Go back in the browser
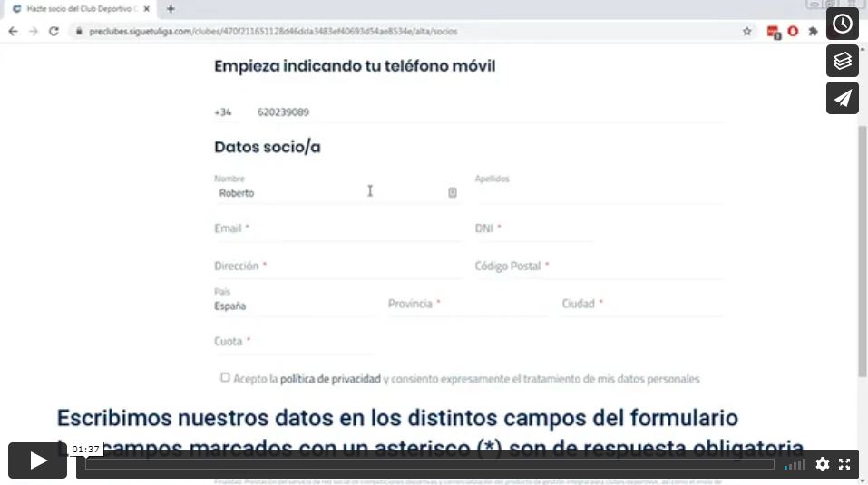868x485 pixels. 14,32
